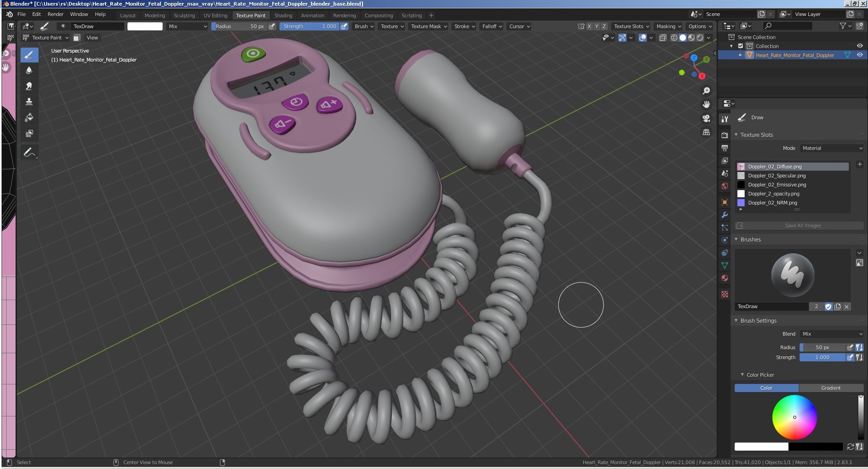This screenshot has height=469, width=868.
Task: Click the hue color wheel
Action: coord(794,417)
